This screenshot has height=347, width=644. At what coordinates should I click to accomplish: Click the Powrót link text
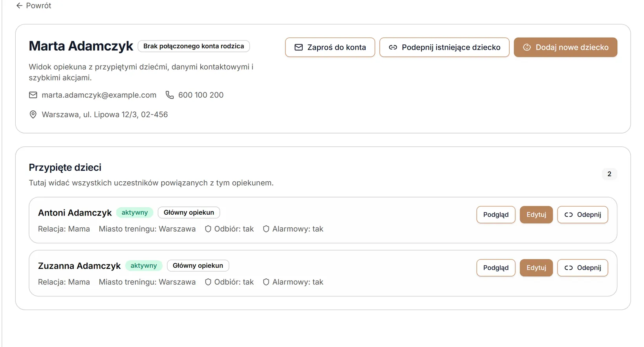click(38, 5)
